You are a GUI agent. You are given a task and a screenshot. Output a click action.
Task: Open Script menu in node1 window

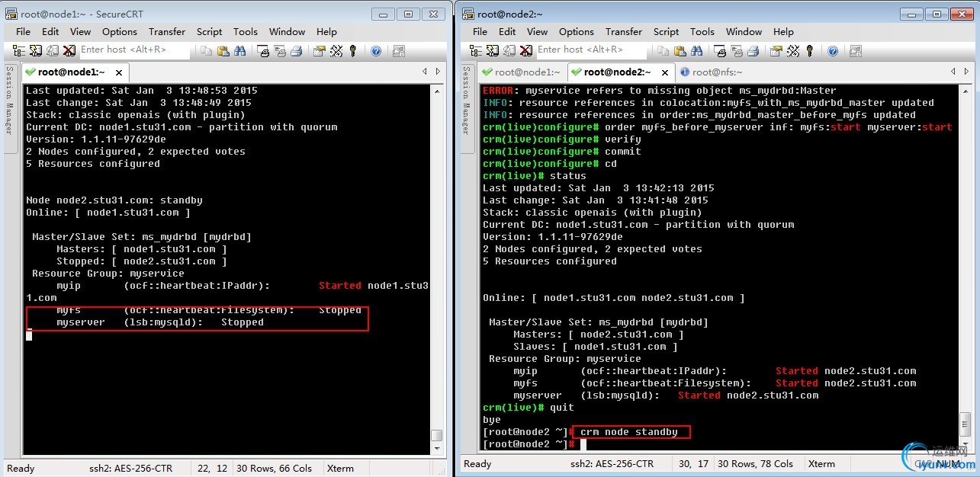point(209,32)
